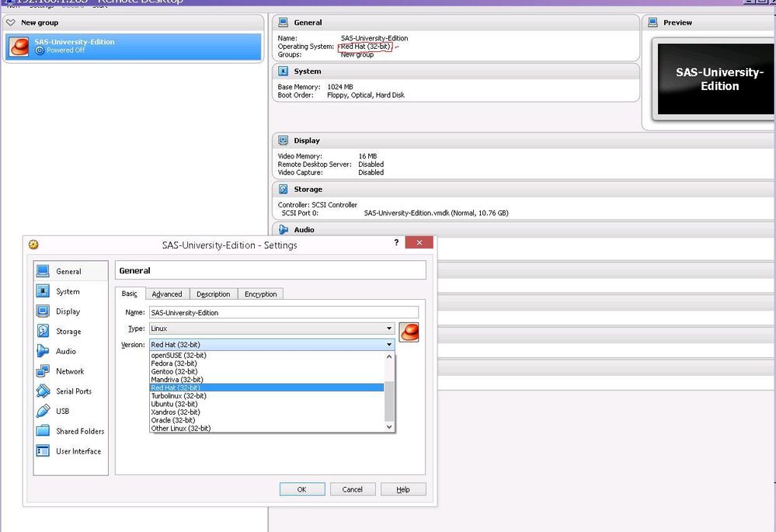
Task: Open General category in Settings sidebar
Action: (71, 271)
